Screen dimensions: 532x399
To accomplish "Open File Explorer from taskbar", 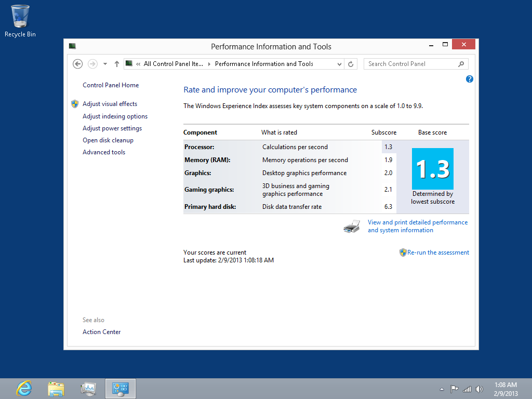I will (x=56, y=389).
